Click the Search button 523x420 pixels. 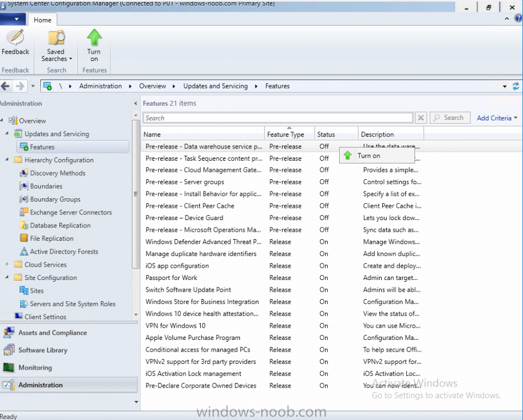pyautogui.click(x=450, y=118)
